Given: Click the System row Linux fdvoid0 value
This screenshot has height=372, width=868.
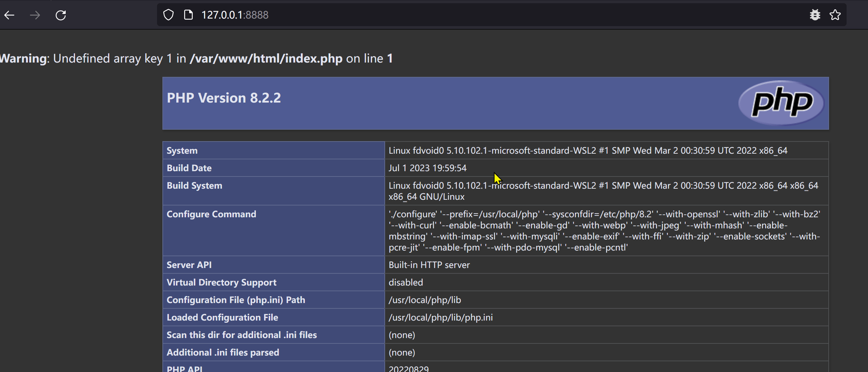Looking at the screenshot, I should click(588, 150).
